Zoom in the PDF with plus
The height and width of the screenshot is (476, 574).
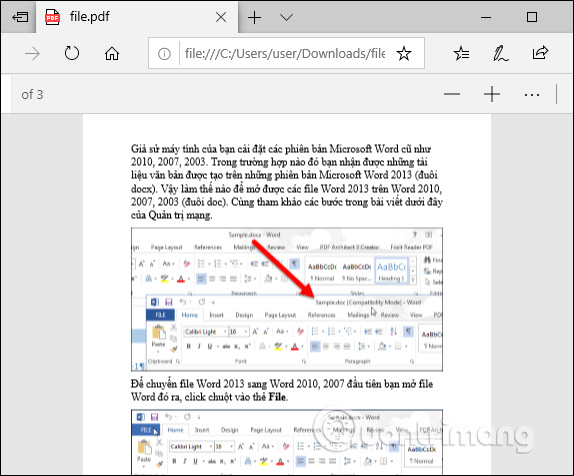point(492,94)
